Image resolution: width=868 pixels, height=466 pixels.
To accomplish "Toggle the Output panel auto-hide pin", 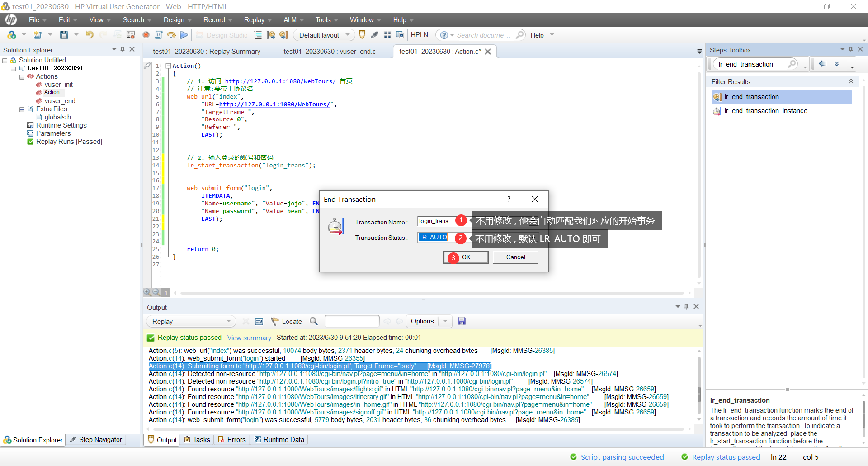I will coord(686,307).
